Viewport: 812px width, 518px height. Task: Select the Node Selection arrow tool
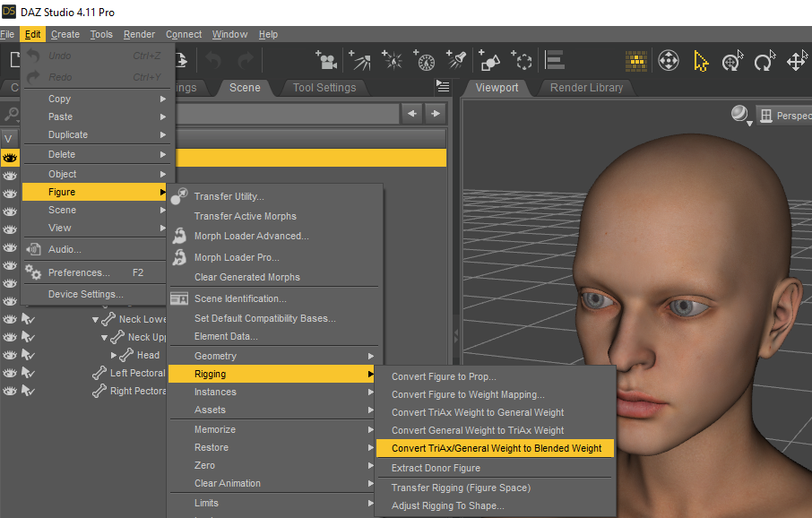[701, 61]
